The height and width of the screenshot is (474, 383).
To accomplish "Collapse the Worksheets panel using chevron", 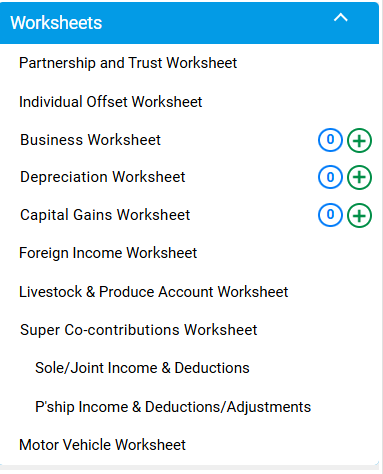I will point(341,17).
